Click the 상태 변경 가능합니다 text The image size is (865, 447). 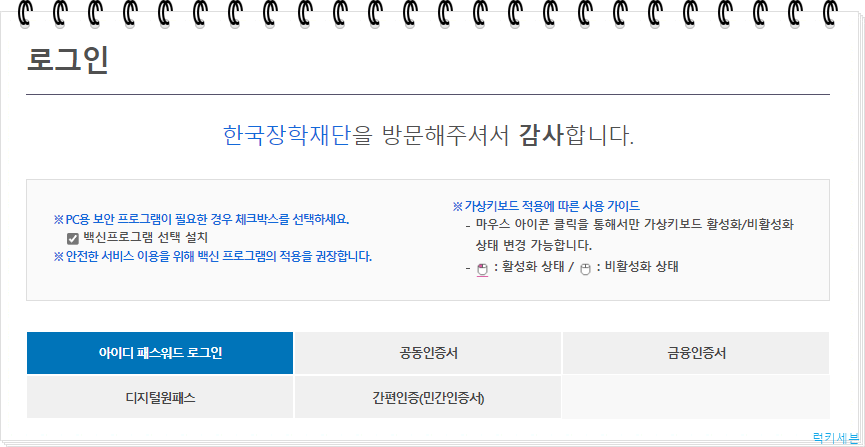click(533, 245)
